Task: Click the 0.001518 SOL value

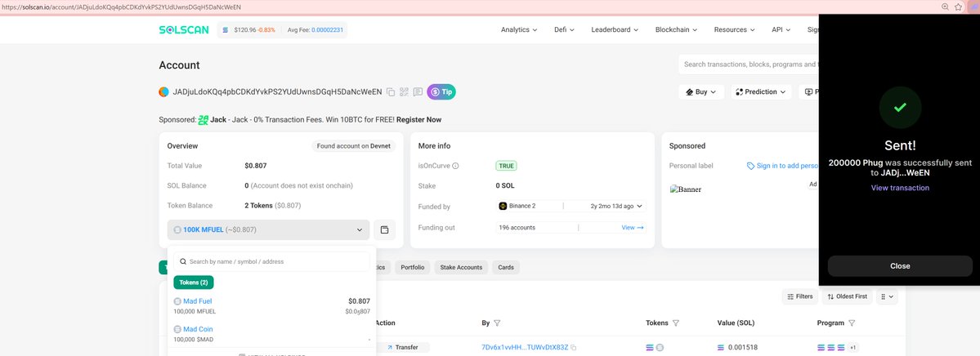Action: coord(742,347)
